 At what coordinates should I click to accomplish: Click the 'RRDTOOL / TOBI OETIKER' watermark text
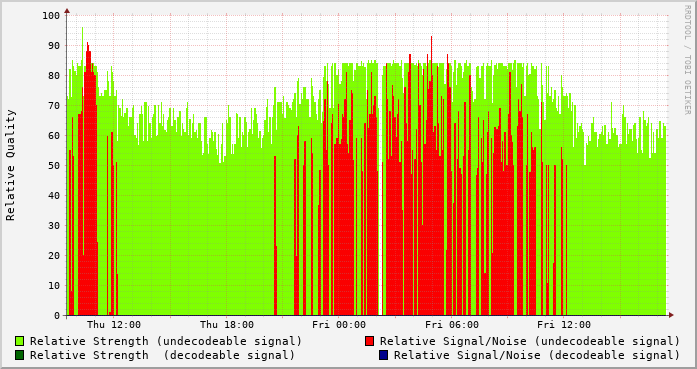[687, 60]
